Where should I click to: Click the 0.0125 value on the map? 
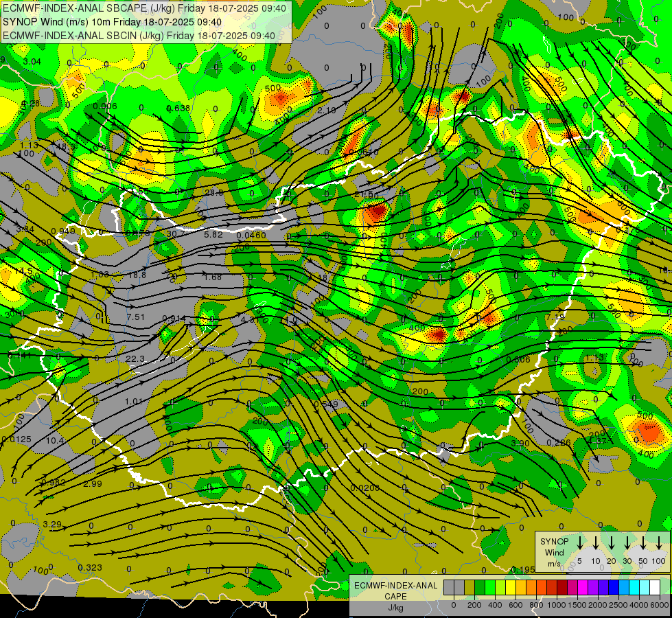16,439
